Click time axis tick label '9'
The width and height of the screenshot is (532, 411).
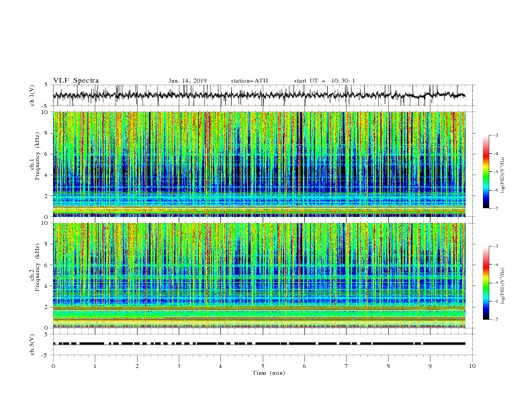pyautogui.click(x=430, y=366)
